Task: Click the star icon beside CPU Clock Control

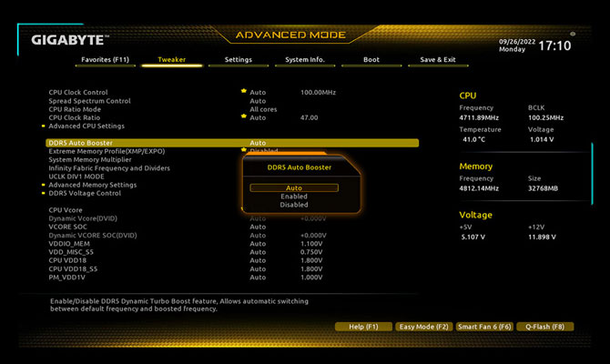Action: pyautogui.click(x=243, y=91)
